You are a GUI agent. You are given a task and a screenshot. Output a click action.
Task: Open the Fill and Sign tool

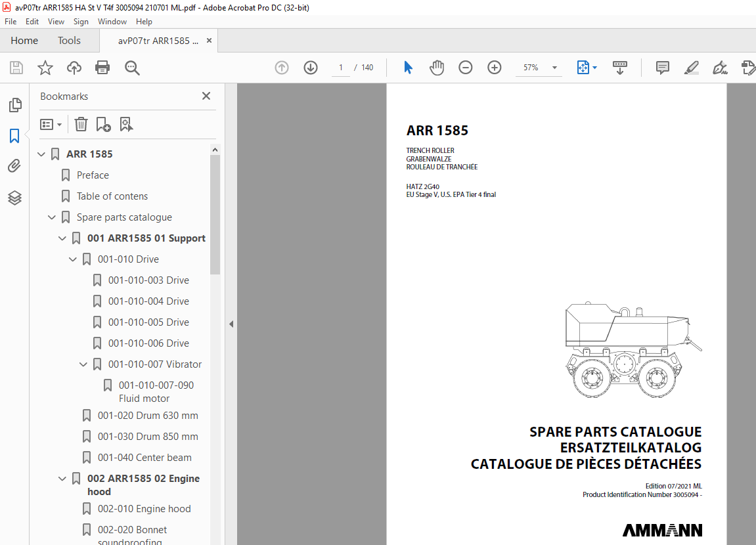tap(720, 68)
